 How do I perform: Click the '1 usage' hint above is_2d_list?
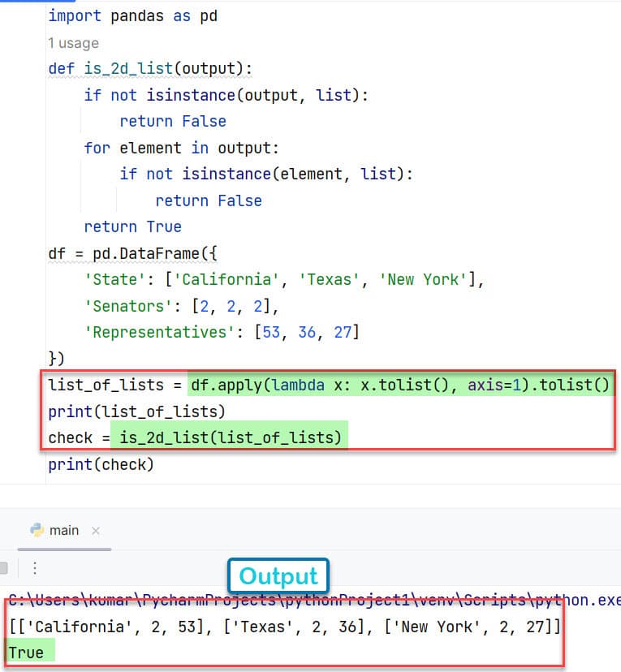73,43
